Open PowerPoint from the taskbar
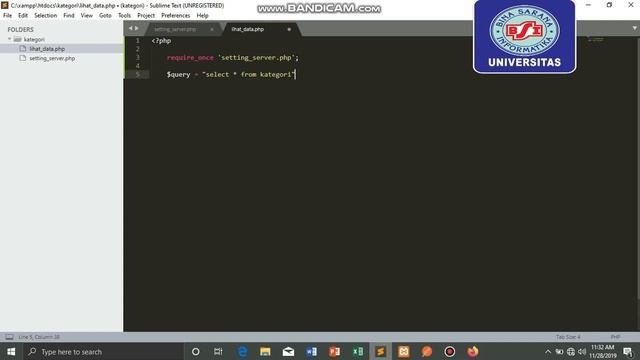640x360 pixels. point(335,351)
